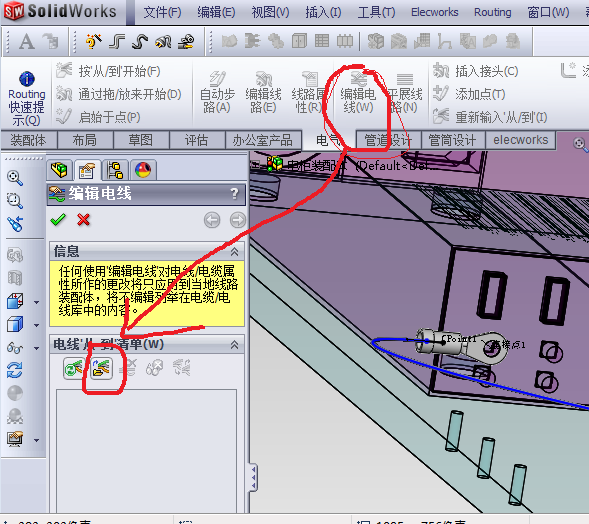This screenshot has width=589, height=524.
Task: Open the display style dropdown arrow
Action: (x=36, y=325)
